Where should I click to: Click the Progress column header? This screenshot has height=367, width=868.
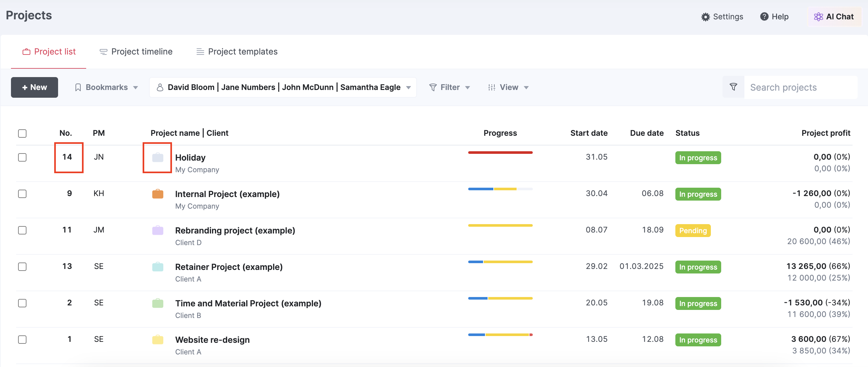(500, 133)
